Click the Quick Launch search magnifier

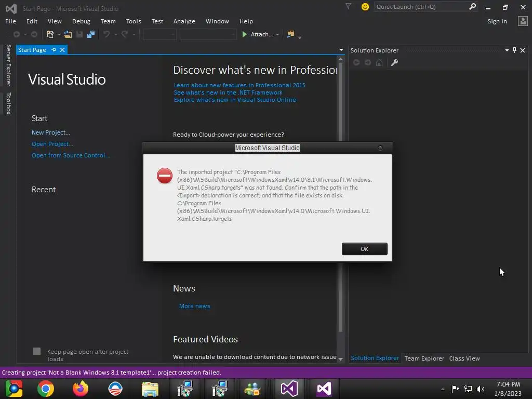pyautogui.click(x=472, y=6)
